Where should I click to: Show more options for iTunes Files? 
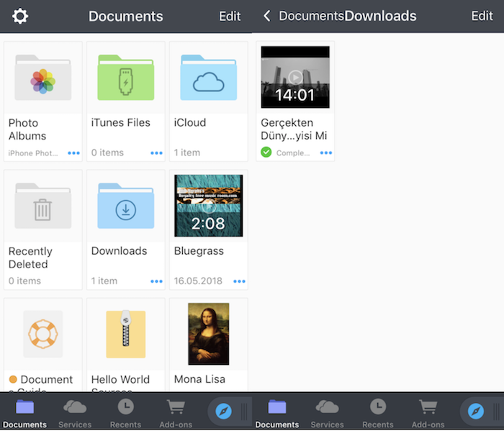[156, 153]
